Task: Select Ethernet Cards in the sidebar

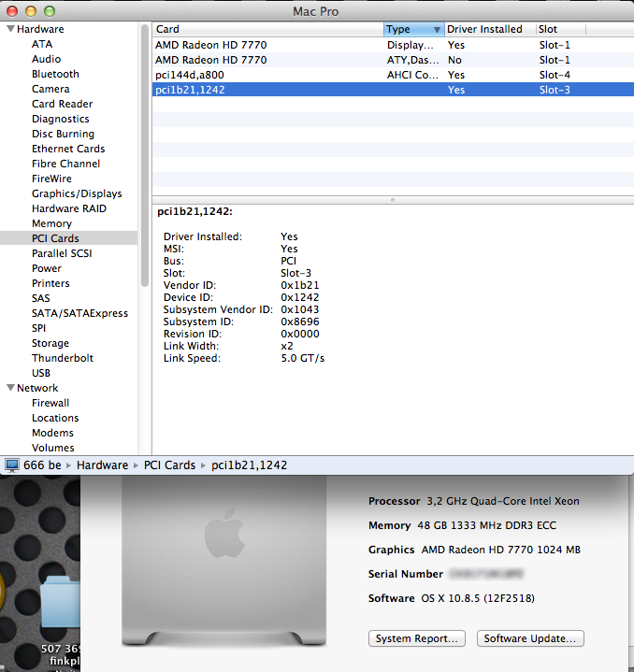Action: point(68,149)
